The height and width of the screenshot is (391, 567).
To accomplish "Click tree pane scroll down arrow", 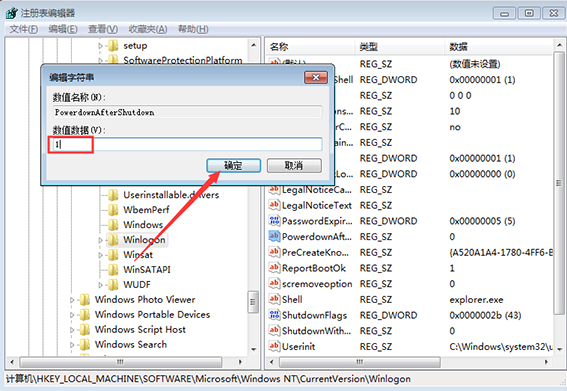I will [x=253, y=349].
